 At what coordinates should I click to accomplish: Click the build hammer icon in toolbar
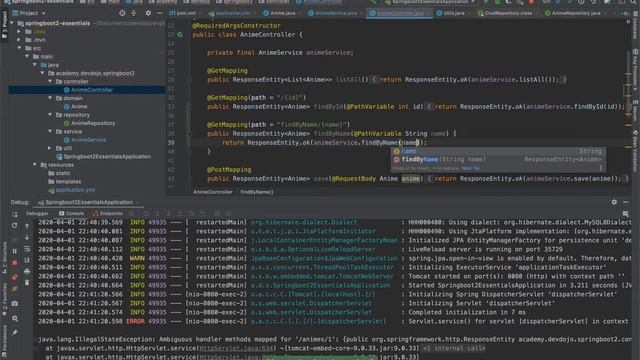[x=373, y=2]
